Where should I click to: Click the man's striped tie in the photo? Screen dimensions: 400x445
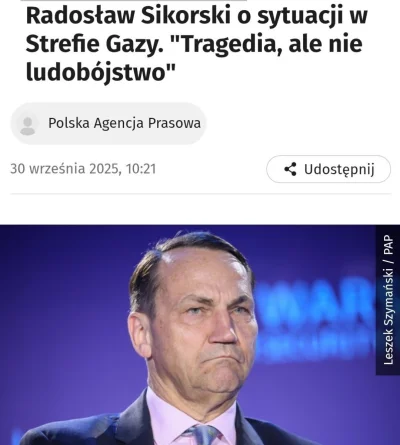(202, 435)
